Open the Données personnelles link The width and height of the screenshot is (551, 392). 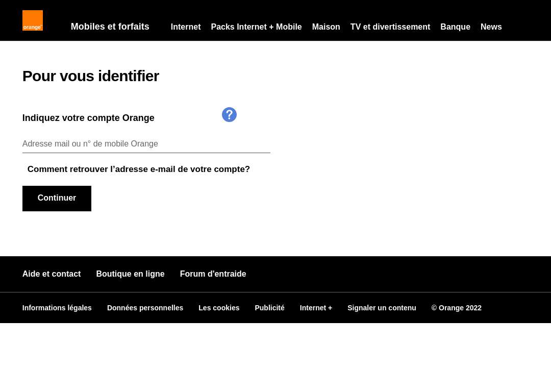(x=145, y=308)
